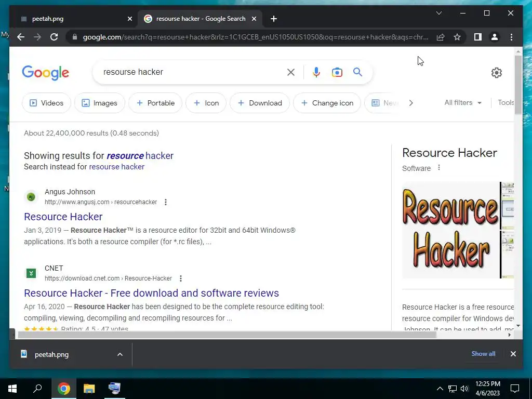Viewport: 532px width, 399px height.
Task: Open File Explorer from taskbar
Action: [x=89, y=389]
